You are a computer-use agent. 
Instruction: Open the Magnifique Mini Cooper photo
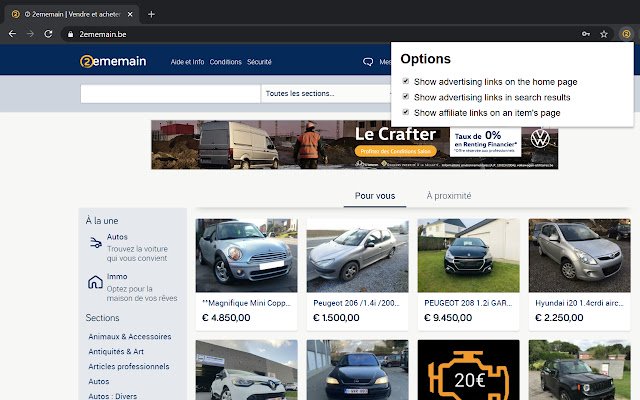(247, 255)
